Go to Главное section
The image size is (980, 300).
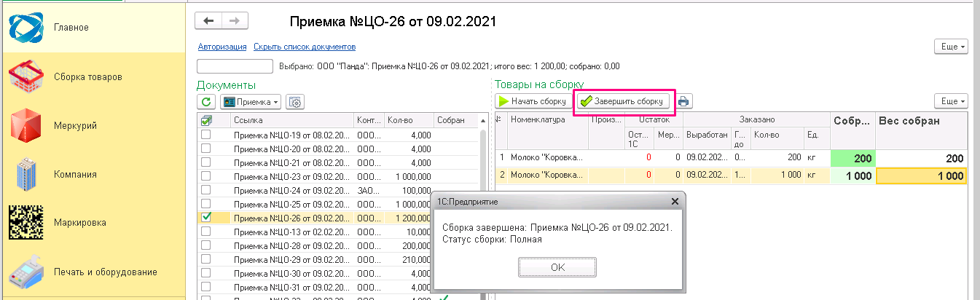(x=71, y=28)
